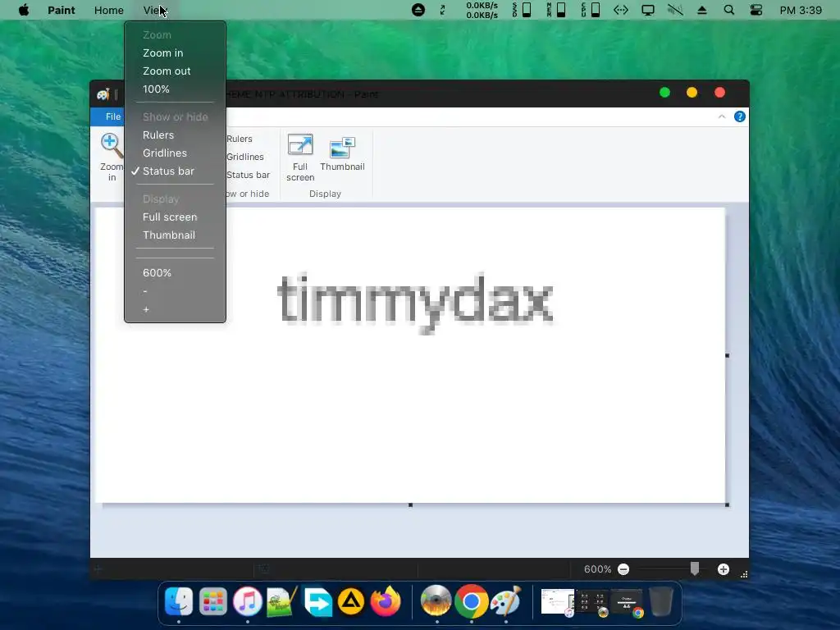Click the status bar zoom in plus button
This screenshot has height=630, width=840.
click(724, 569)
